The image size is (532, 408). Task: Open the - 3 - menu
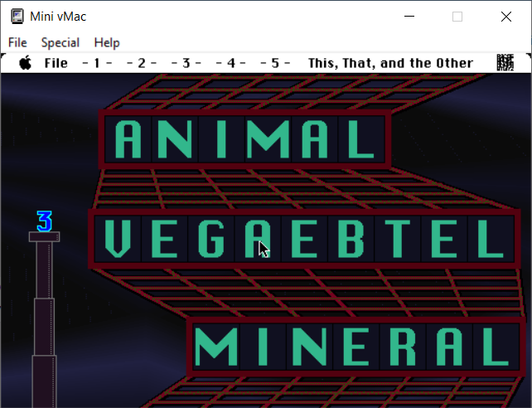click(186, 63)
